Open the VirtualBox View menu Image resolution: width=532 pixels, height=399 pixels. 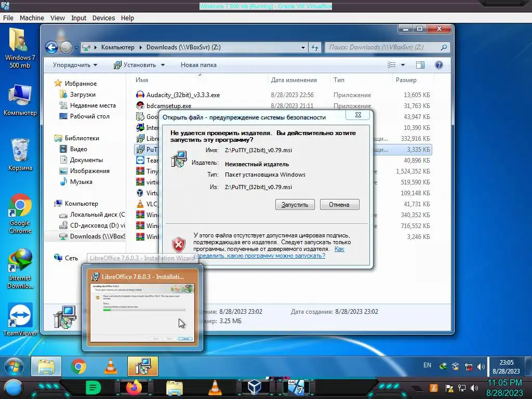click(57, 18)
